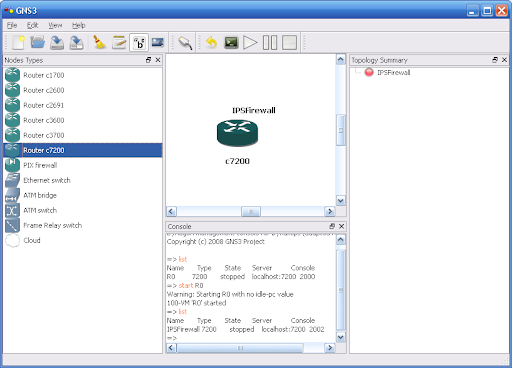Open a project with the folder icon
This screenshot has height=368, width=512.
tap(37, 43)
